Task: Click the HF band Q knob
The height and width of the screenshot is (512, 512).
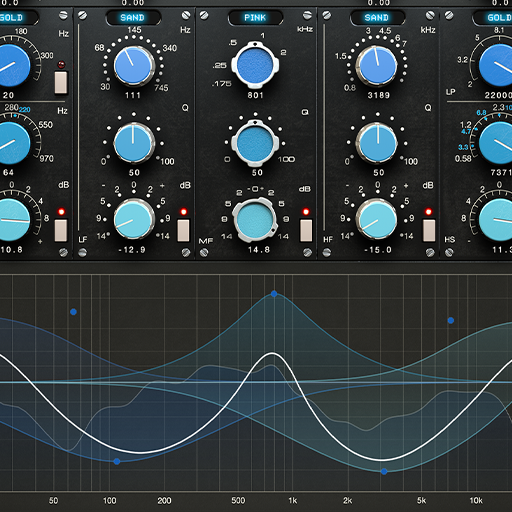Action: point(377,143)
